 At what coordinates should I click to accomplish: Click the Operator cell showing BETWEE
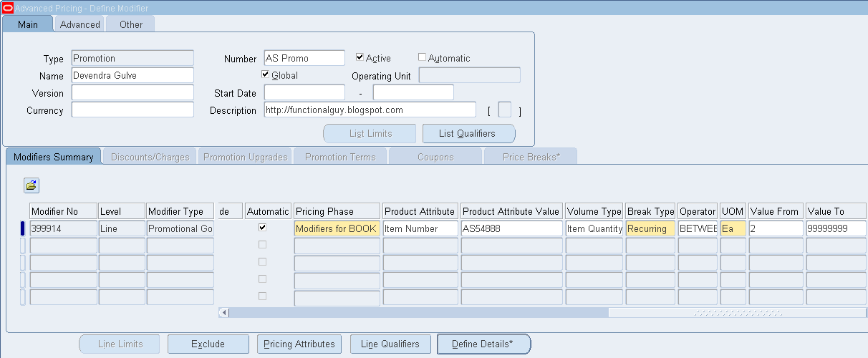click(x=698, y=228)
